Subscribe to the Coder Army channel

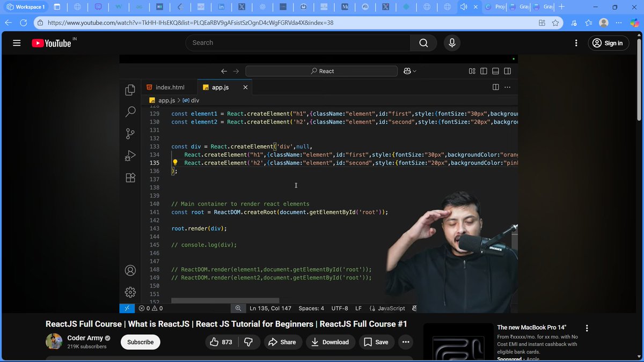(140, 342)
